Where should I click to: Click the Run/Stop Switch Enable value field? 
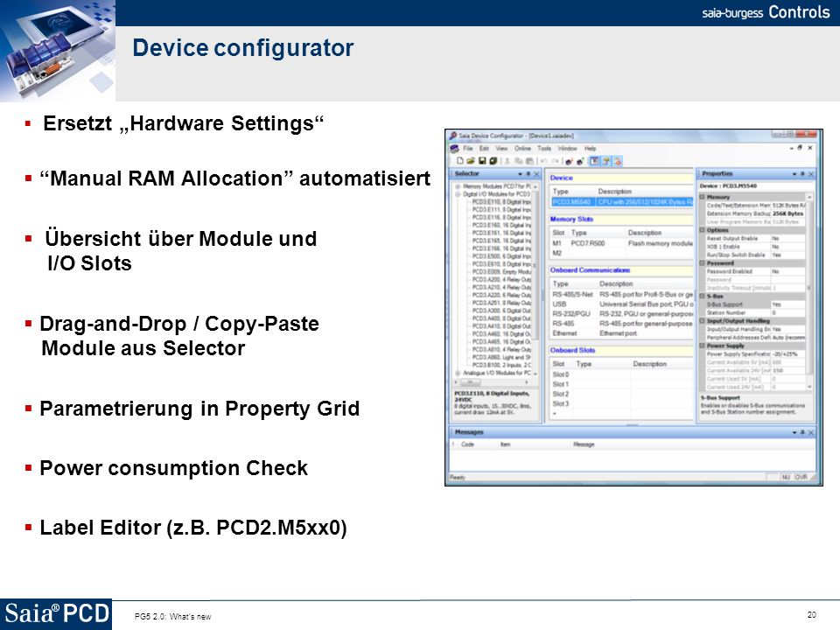point(788,255)
